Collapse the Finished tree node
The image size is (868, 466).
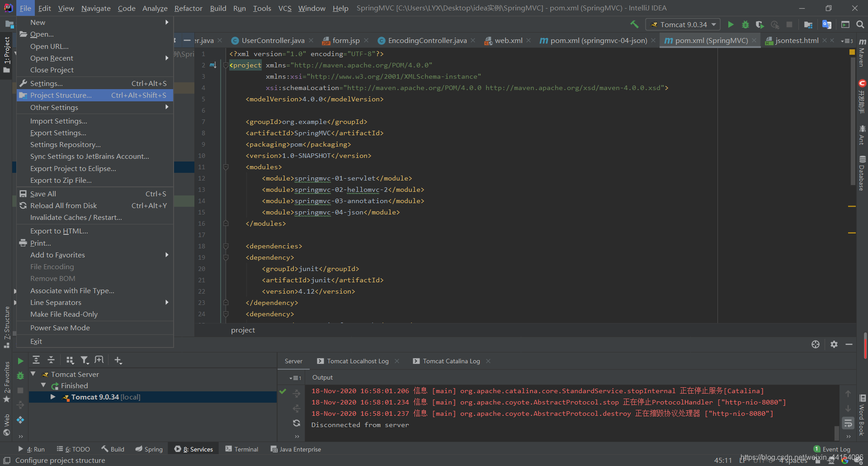click(x=43, y=385)
